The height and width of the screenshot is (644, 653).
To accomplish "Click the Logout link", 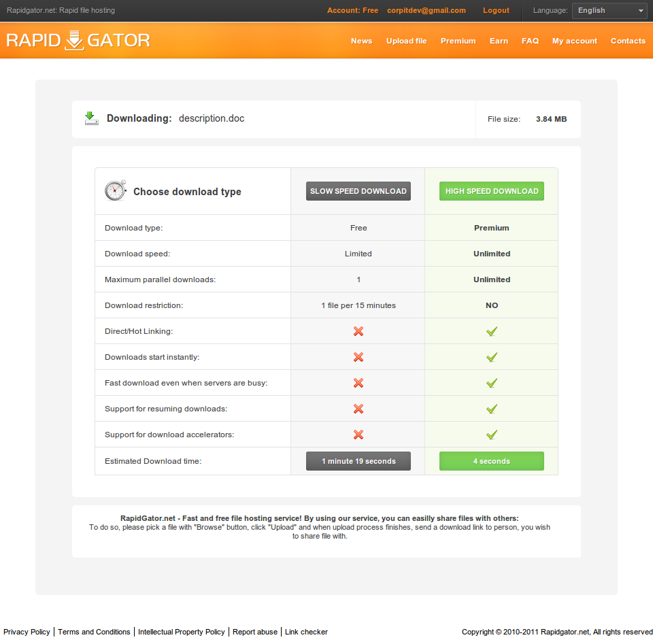I will coord(496,10).
